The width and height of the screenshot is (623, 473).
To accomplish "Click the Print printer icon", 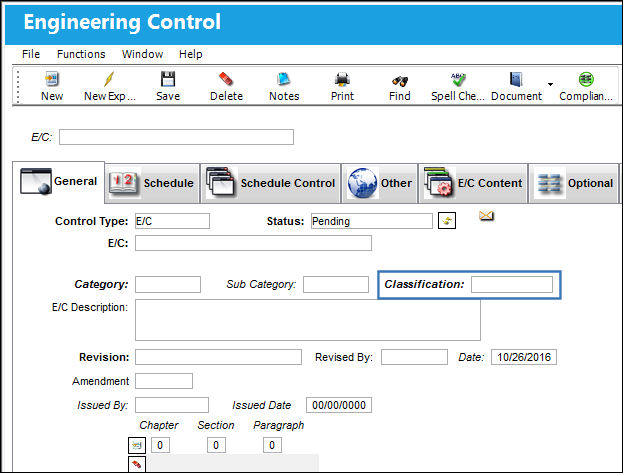I will coord(342,79).
